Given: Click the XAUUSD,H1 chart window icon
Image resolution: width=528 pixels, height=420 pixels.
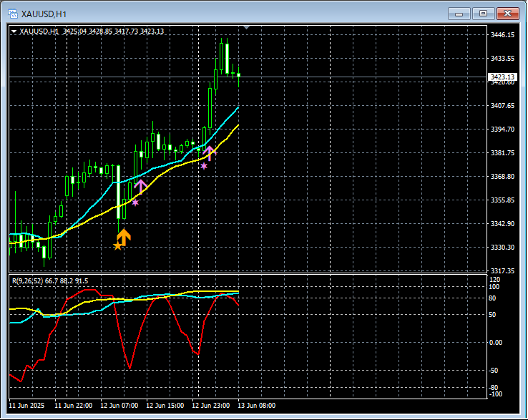Looking at the screenshot, I should pyautogui.click(x=13, y=14).
